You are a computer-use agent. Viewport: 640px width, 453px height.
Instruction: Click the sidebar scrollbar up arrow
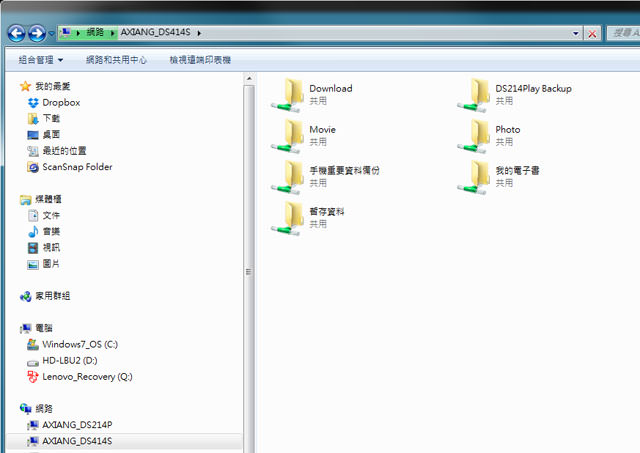tap(249, 78)
